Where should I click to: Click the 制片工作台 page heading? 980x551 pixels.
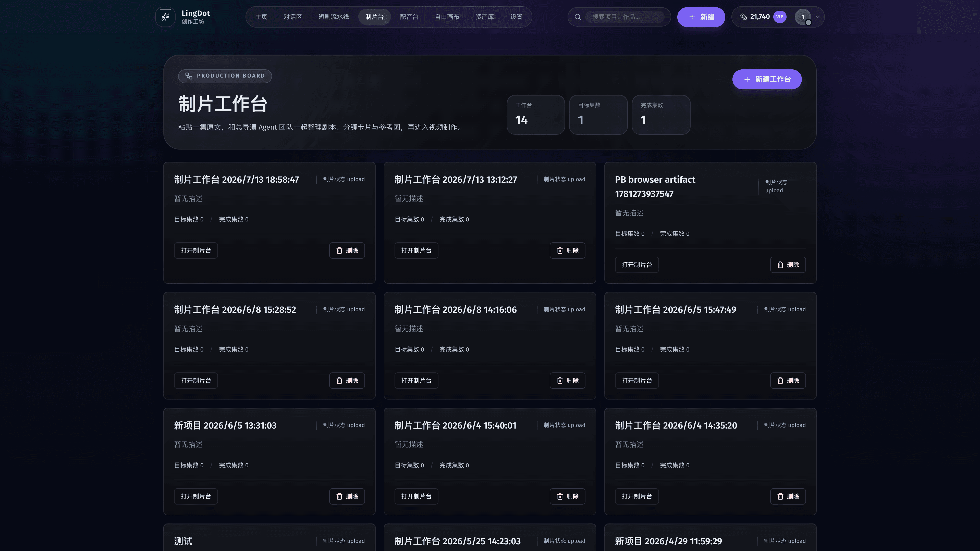coord(223,104)
